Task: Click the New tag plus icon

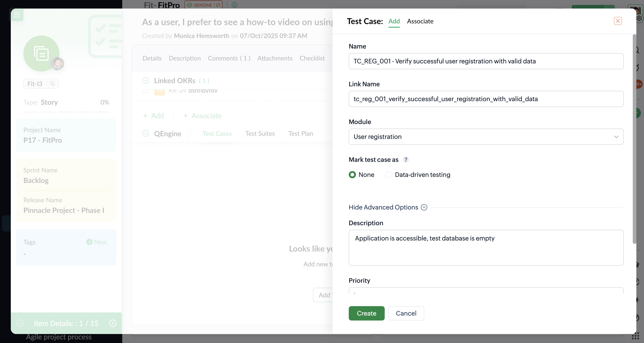Action: [x=89, y=242]
